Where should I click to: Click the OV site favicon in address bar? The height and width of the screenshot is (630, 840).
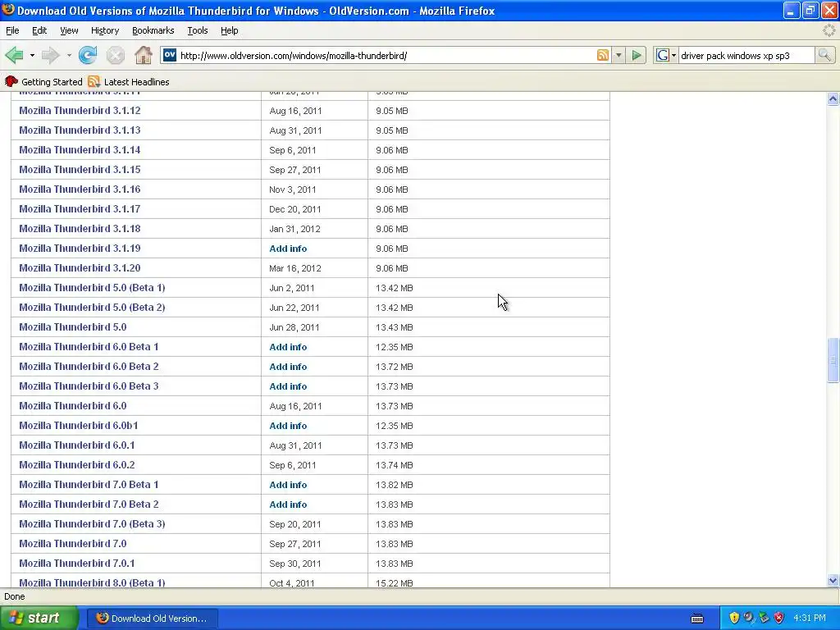point(169,55)
